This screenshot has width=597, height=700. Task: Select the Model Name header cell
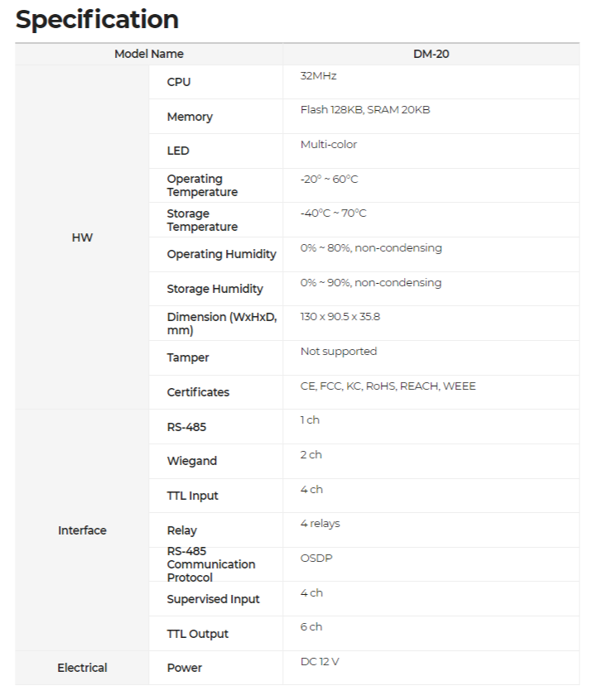tap(149, 54)
